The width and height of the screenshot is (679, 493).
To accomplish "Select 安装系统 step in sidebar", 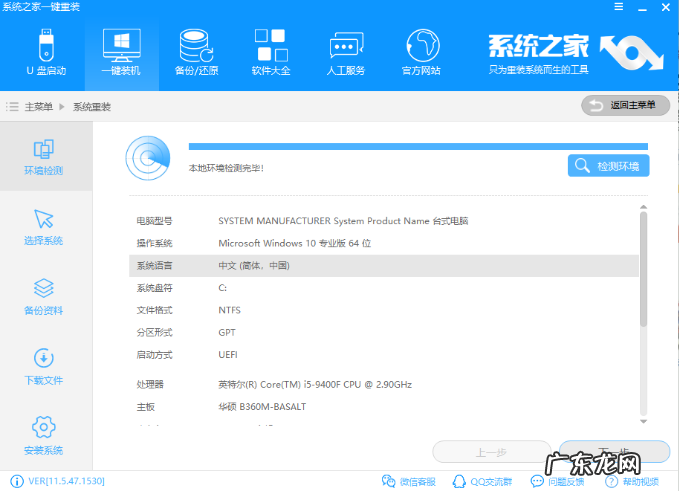I will 44,437.
